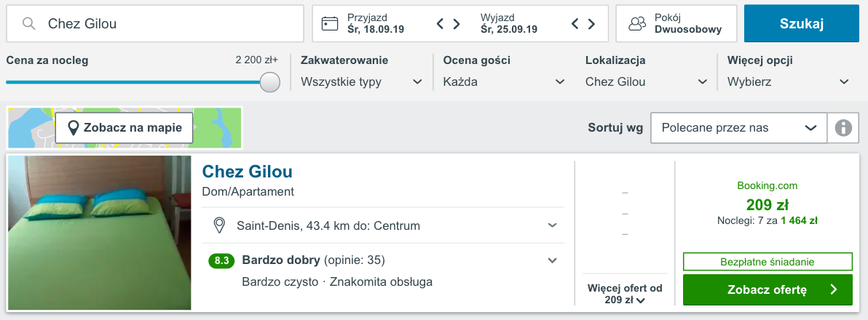Click the guests room-type icon
868x320 pixels.
(637, 24)
